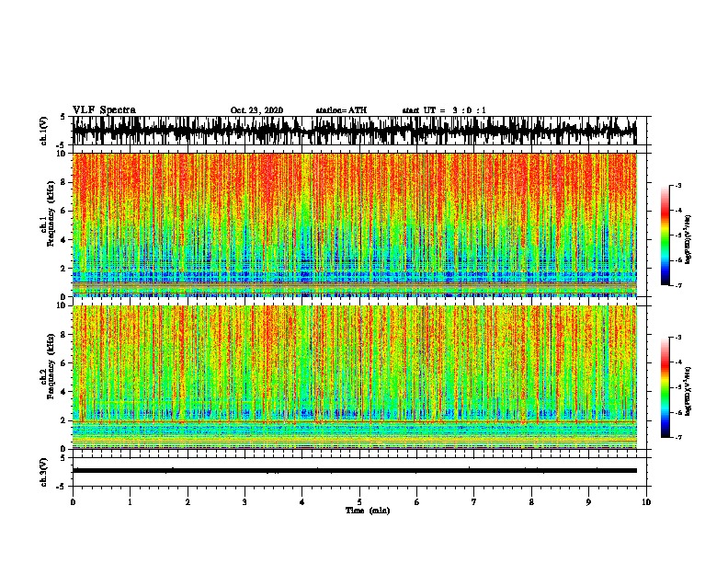The image size is (728, 563).
Task: Click time axis tick label "4"
Action: coord(302,502)
